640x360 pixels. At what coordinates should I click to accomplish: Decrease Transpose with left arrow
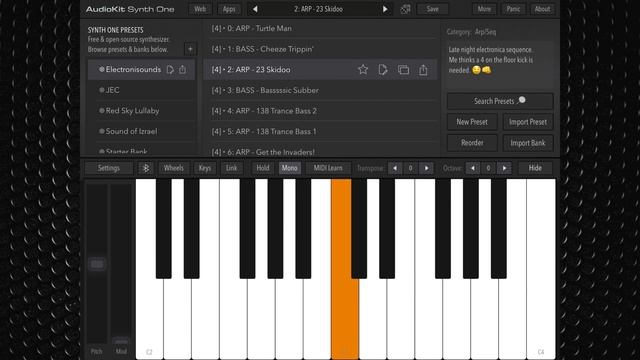click(x=395, y=168)
